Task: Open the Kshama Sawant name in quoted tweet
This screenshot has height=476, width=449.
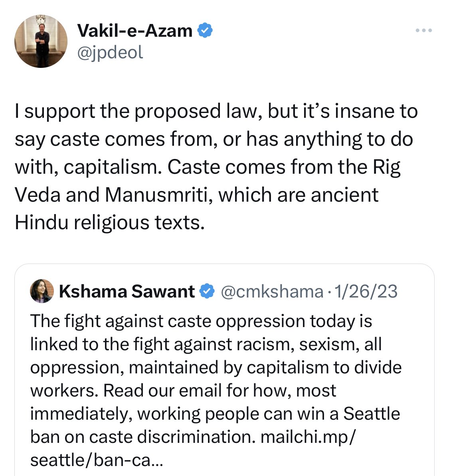Action: [127, 292]
